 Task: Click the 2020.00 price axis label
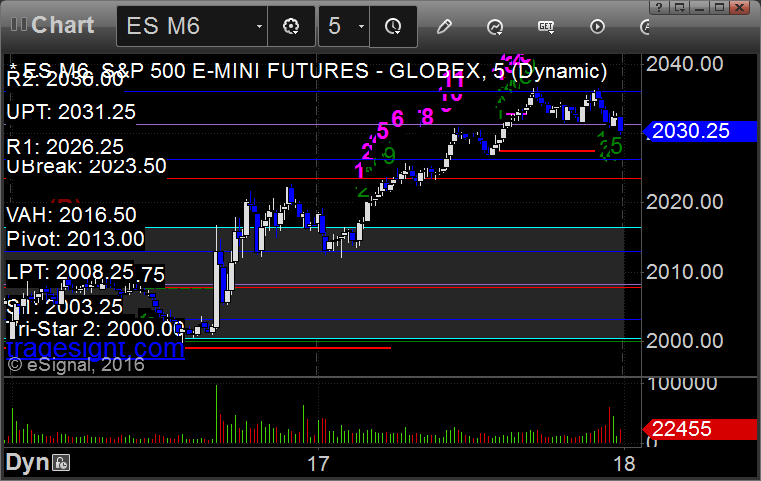[685, 202]
